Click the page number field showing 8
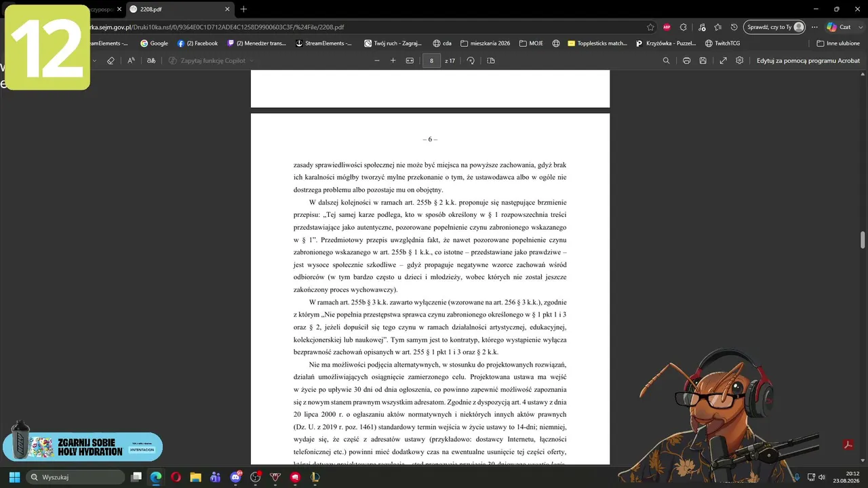This screenshot has width=868, height=488. 431,60
